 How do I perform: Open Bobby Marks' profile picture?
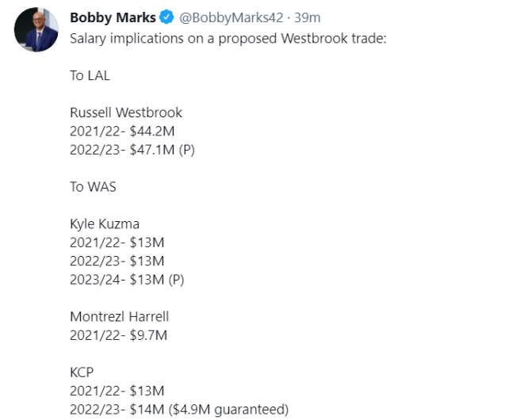click(36, 30)
